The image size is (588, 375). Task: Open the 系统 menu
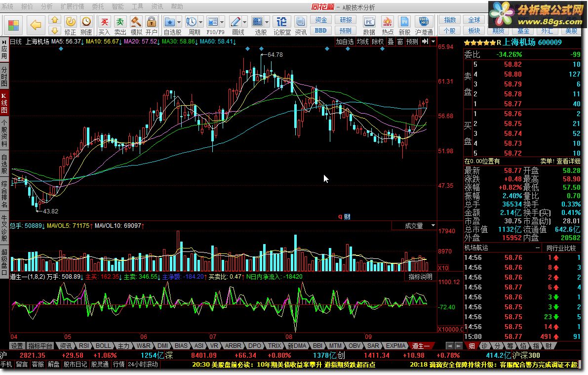[7, 7]
